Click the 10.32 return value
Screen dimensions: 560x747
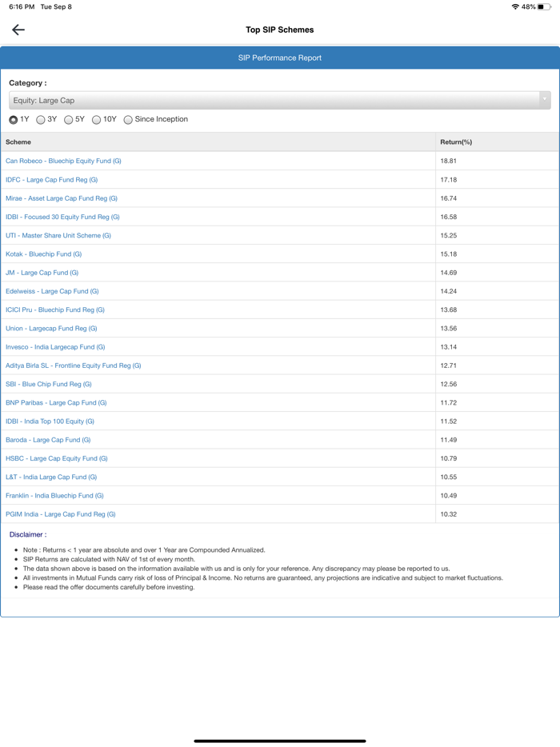point(449,514)
